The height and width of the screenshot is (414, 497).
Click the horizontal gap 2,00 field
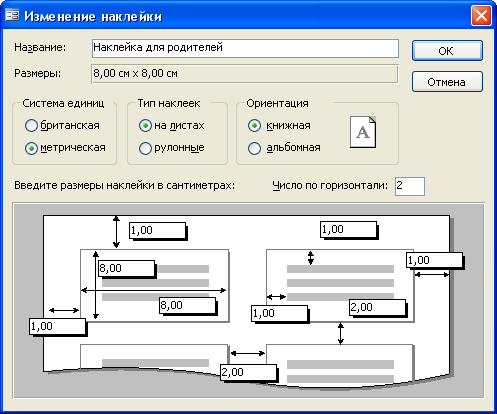[x=248, y=372]
